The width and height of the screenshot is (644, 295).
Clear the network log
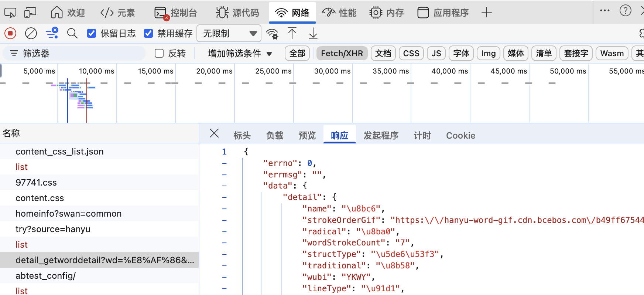[x=31, y=34]
